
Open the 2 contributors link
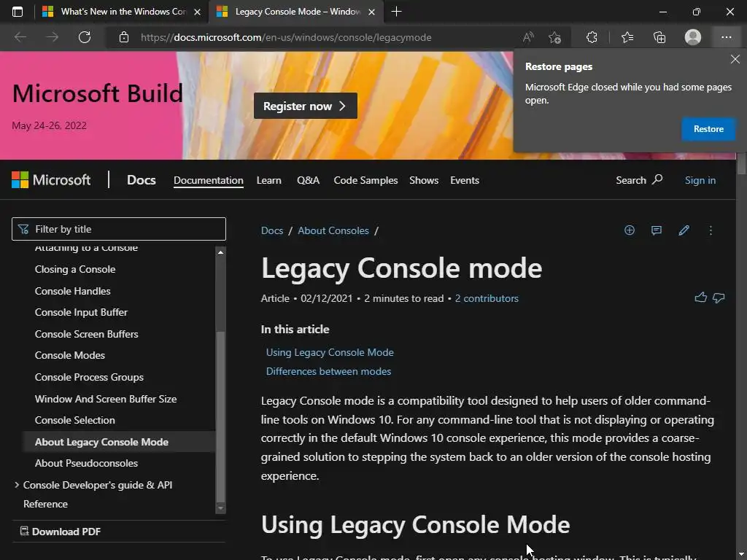pos(487,298)
